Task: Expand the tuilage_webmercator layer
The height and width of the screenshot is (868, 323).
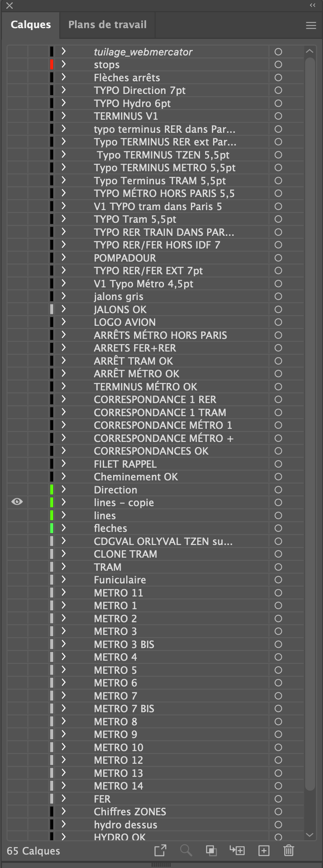Action: [63, 52]
